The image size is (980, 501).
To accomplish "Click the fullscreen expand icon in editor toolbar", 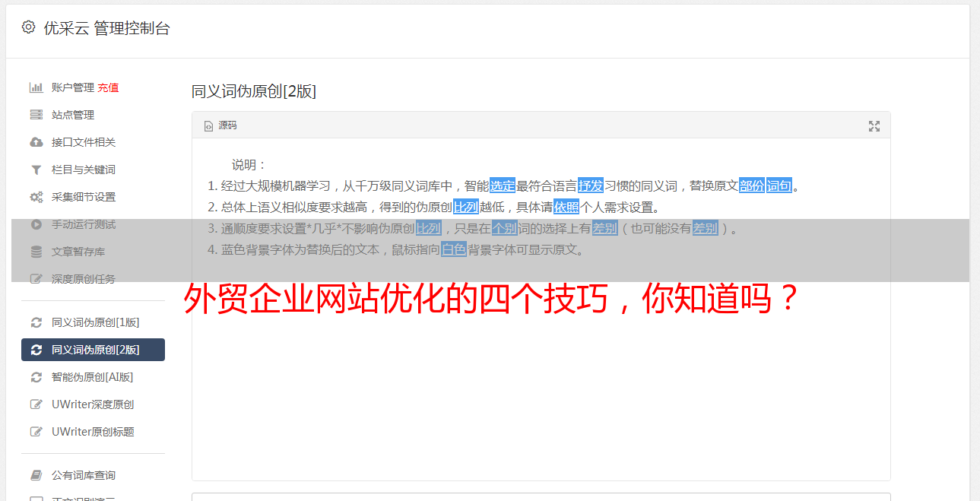I will pyautogui.click(x=874, y=126).
